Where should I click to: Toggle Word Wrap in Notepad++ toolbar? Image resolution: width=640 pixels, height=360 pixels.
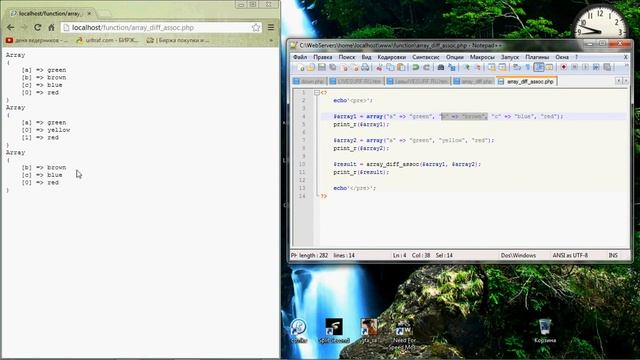[x=517, y=67]
